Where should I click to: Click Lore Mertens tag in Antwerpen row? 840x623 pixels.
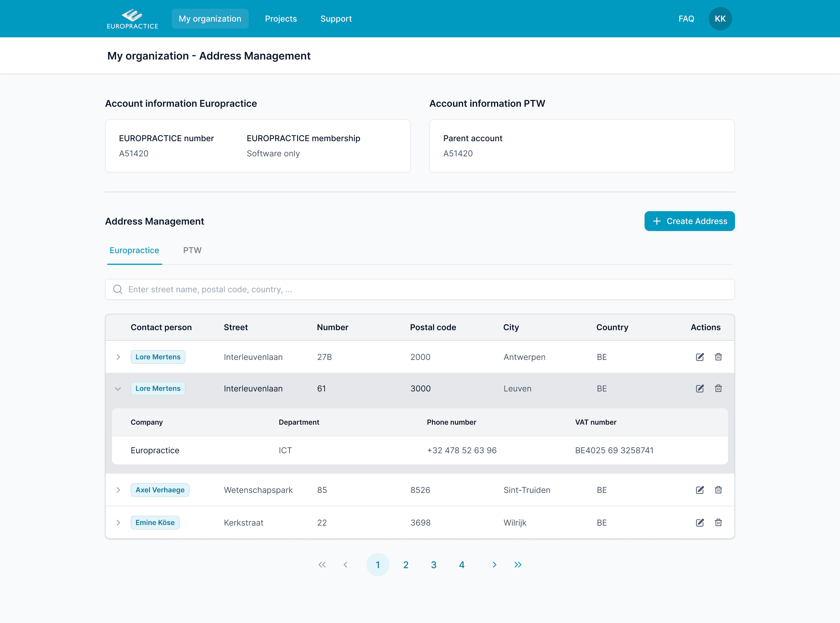click(x=158, y=357)
